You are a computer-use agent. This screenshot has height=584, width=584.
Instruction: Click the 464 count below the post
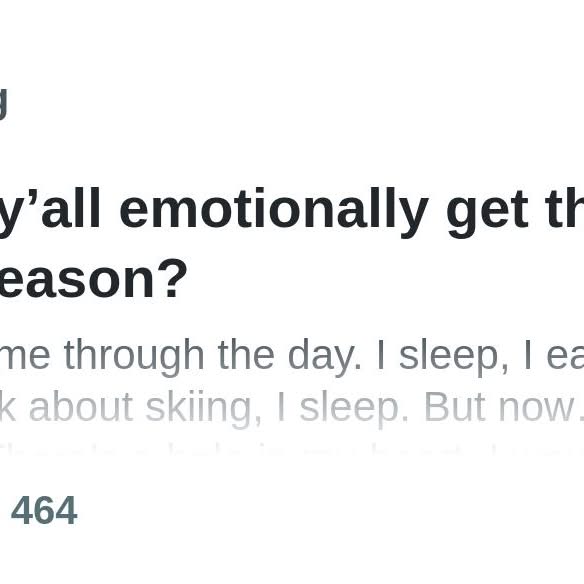(44, 510)
